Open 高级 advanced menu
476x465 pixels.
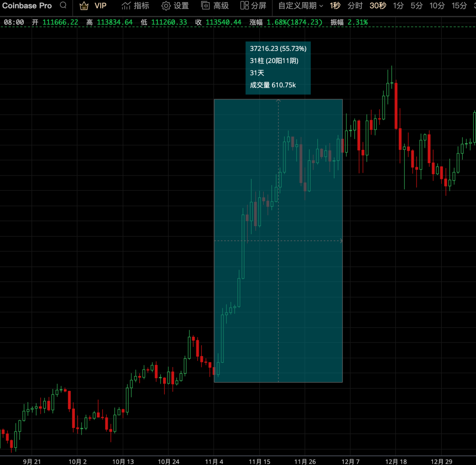point(221,6)
